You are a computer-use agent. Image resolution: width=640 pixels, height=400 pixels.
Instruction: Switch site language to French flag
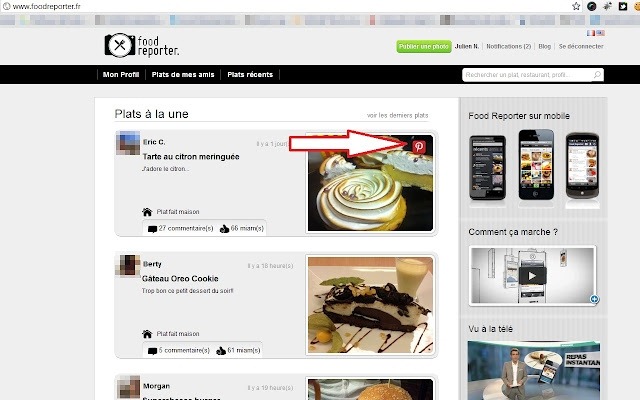[591, 33]
